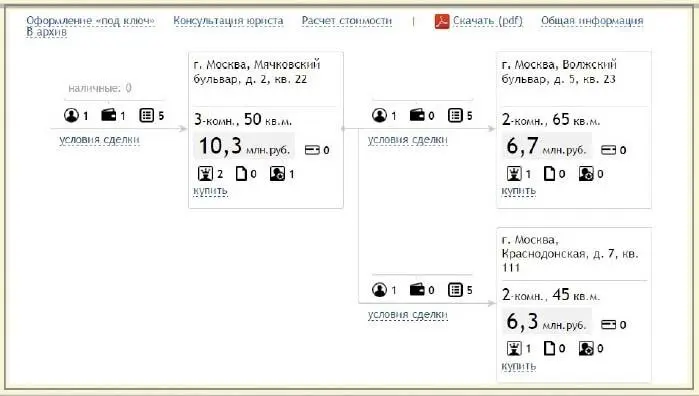Viewport: 699px width, 396px height.
Task: Click купить under Мячковский бульвар apartment
Action: tap(210, 191)
